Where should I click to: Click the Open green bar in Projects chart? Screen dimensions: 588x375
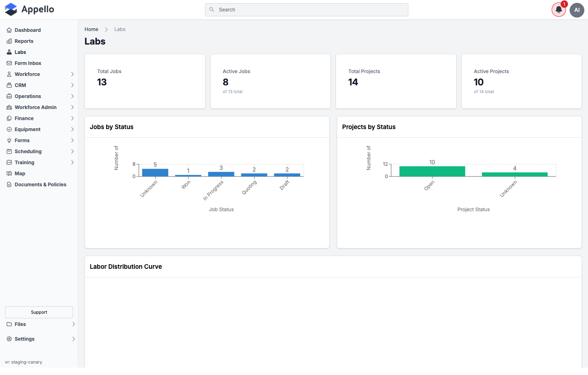(x=432, y=171)
